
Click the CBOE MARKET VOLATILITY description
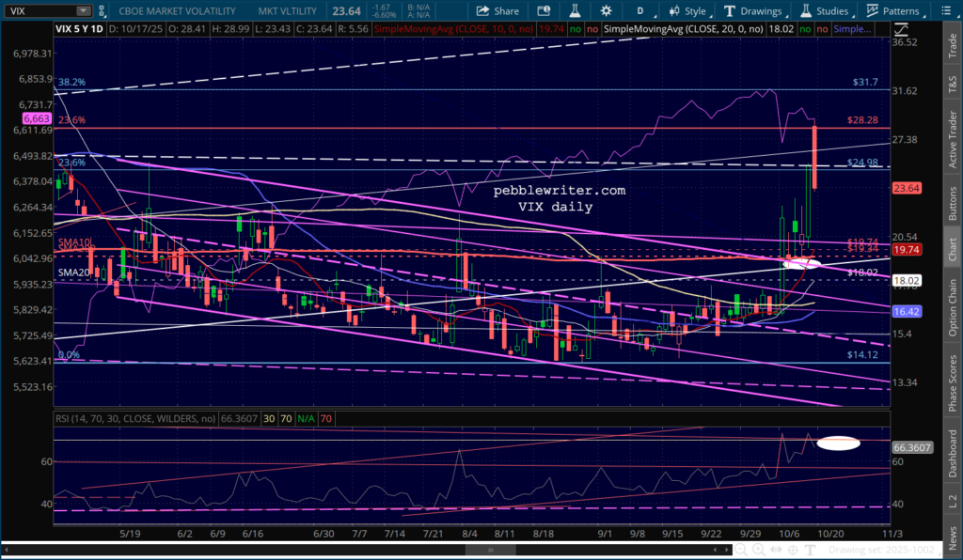[x=177, y=11]
